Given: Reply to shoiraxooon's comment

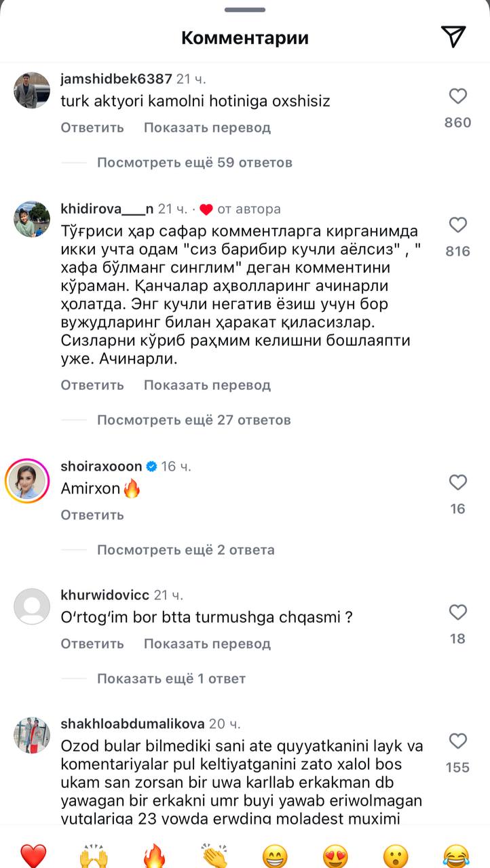Looking at the screenshot, I should 92,515.
